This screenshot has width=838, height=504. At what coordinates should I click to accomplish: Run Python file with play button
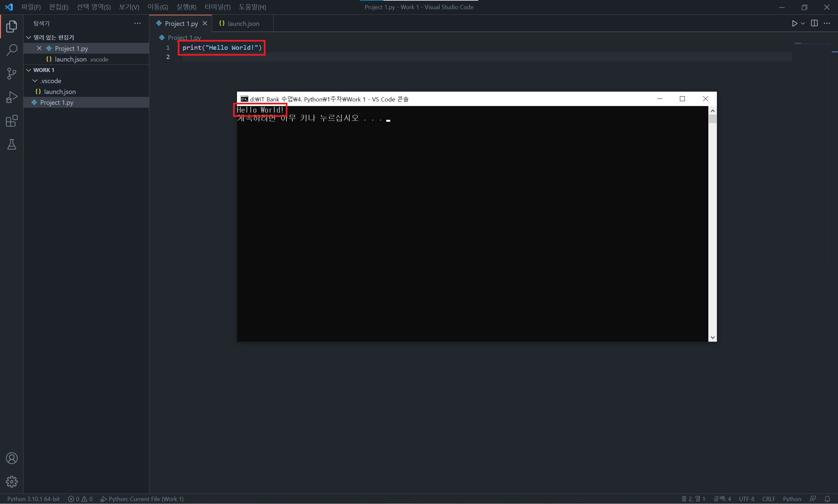pos(794,24)
